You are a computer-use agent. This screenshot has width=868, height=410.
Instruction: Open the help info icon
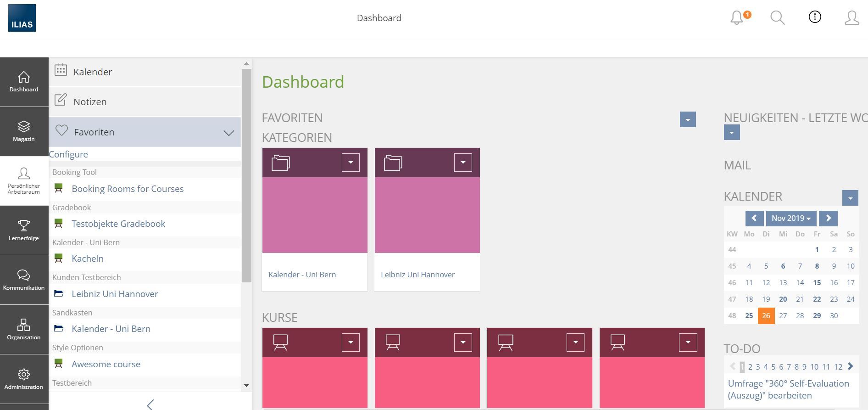coord(814,17)
